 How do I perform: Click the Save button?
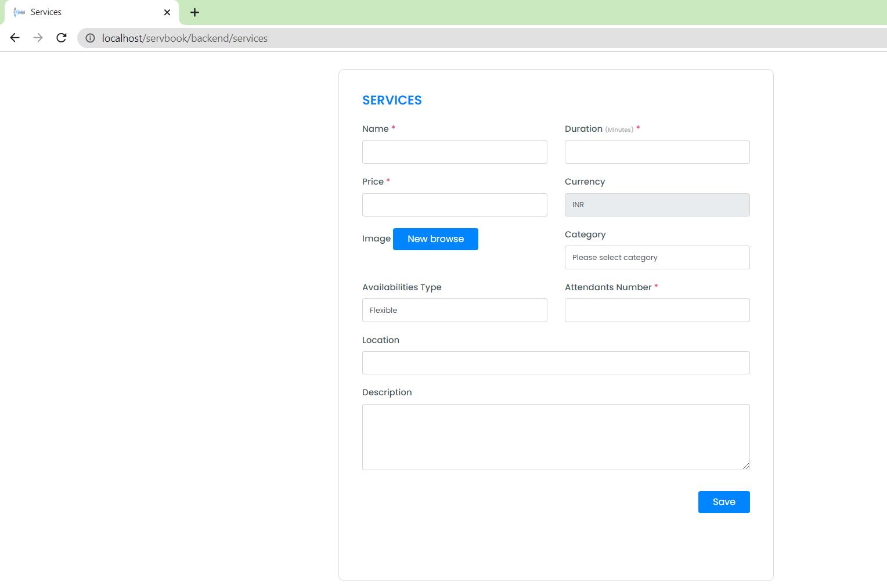723,502
